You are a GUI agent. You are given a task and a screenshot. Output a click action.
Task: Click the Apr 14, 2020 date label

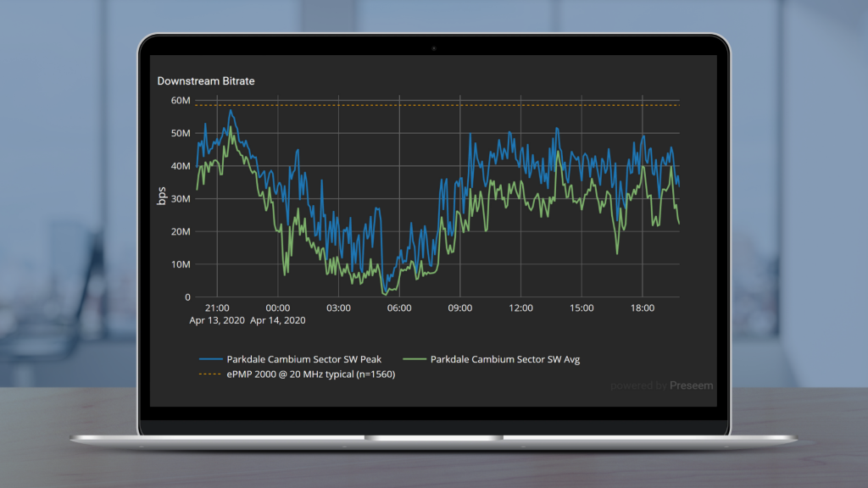(278, 321)
